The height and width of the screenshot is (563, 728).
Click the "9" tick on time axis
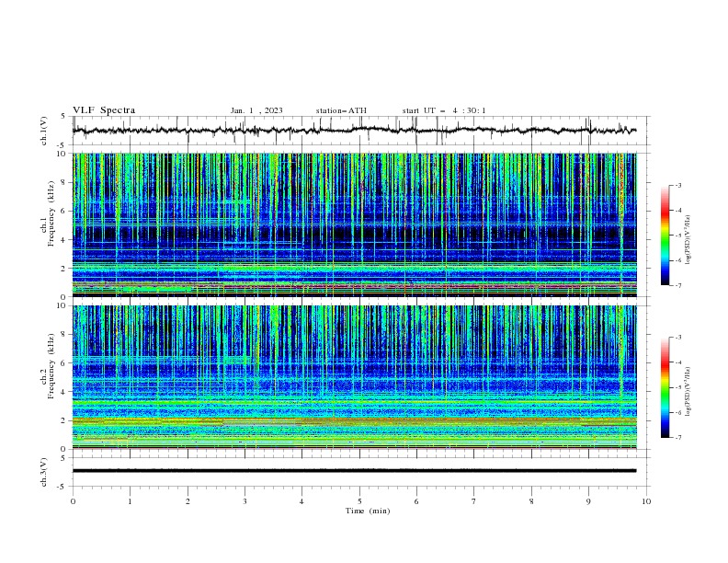point(588,501)
